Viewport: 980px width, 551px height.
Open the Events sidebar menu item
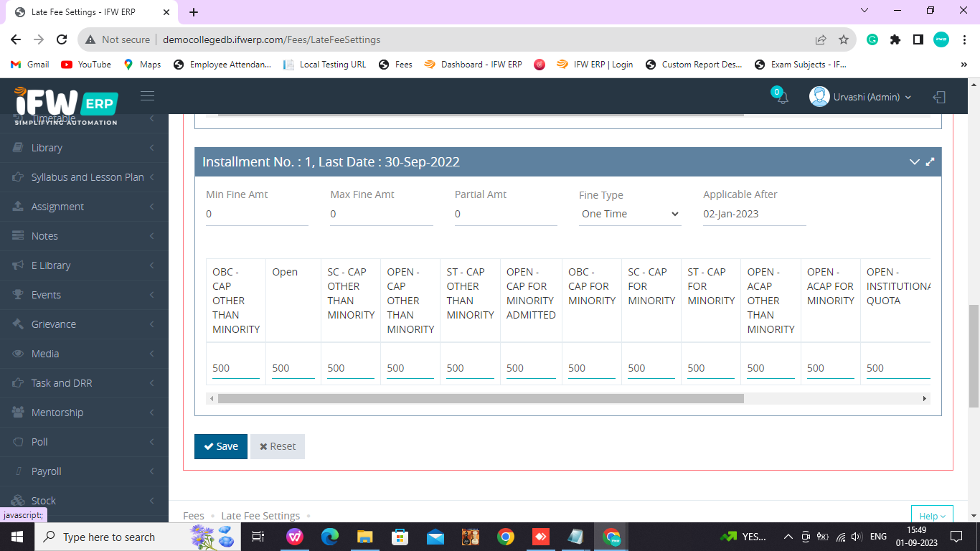tap(84, 295)
